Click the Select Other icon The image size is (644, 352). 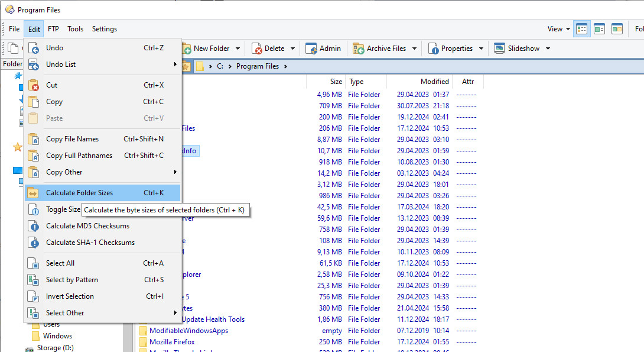pos(34,313)
